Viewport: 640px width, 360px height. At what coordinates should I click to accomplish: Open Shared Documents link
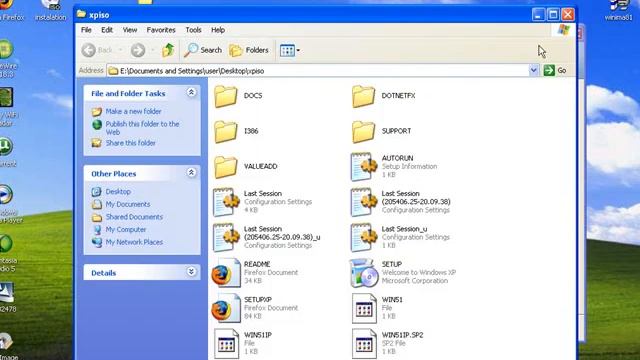point(134,217)
